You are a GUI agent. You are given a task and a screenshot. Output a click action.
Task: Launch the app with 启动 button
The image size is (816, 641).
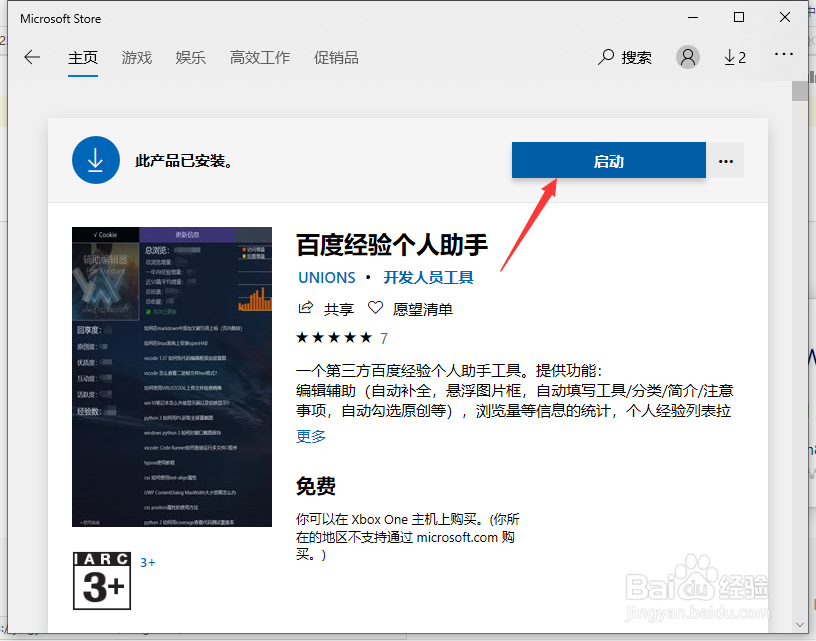(x=609, y=161)
